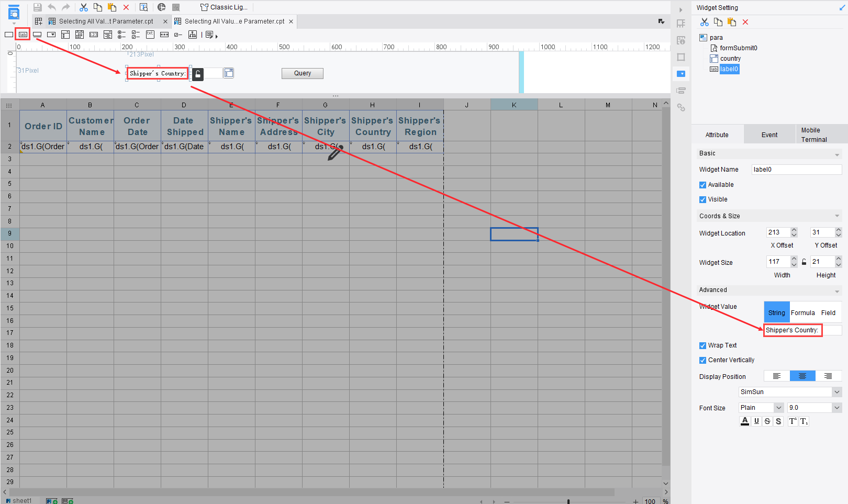Viewport: 848px width, 504px height.
Task: Uncheck the Visible checkbox
Action: point(702,199)
